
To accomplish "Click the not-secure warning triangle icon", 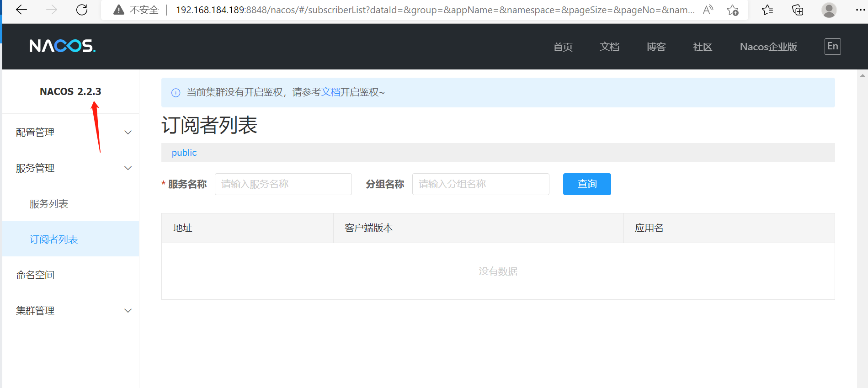I will (x=119, y=10).
